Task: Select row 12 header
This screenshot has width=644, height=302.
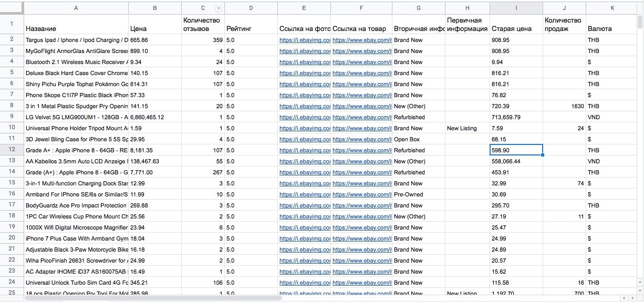Action: [x=12, y=150]
